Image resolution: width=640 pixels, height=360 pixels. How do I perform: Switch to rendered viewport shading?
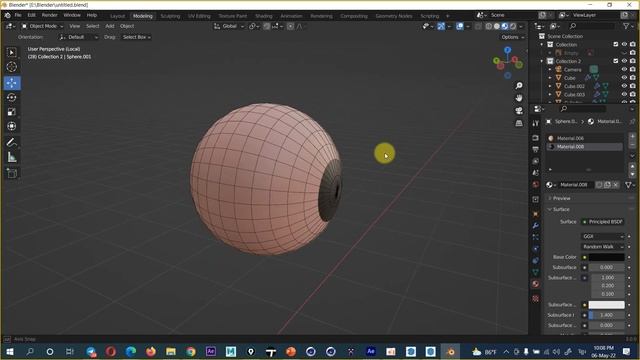coord(513,26)
